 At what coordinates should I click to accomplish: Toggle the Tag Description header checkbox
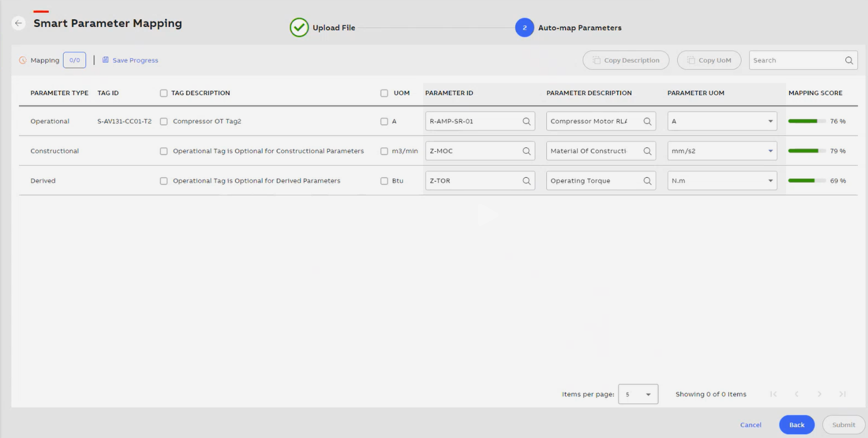pyautogui.click(x=164, y=93)
